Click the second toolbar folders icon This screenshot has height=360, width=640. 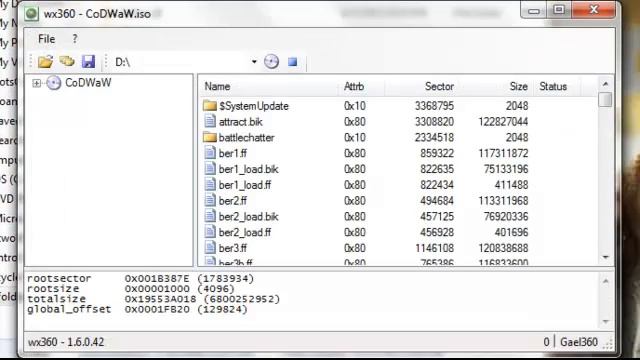pos(67,62)
